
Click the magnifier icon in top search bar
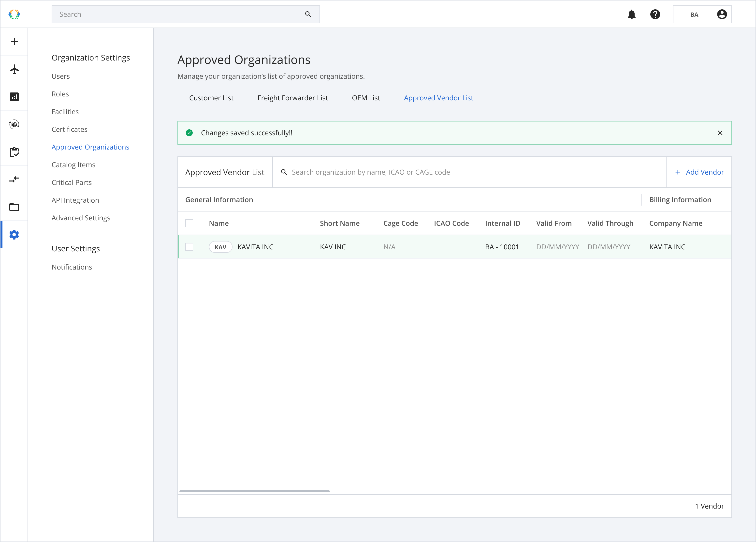coord(308,14)
